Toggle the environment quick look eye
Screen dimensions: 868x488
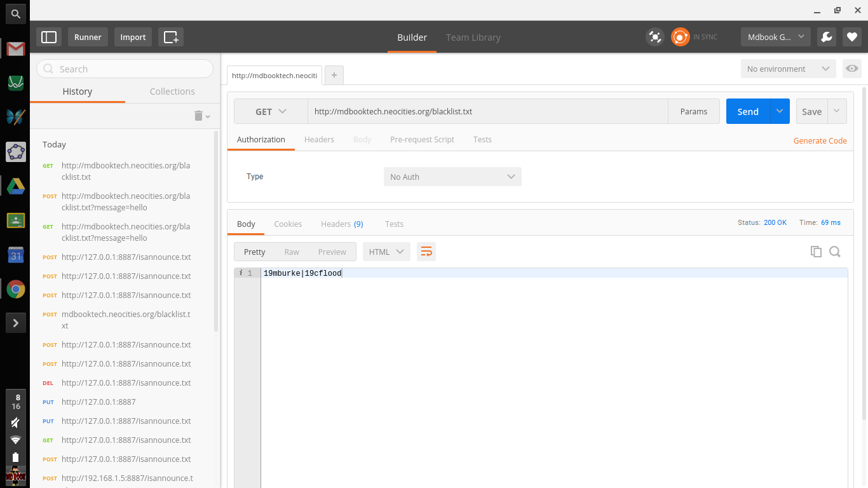[852, 69]
